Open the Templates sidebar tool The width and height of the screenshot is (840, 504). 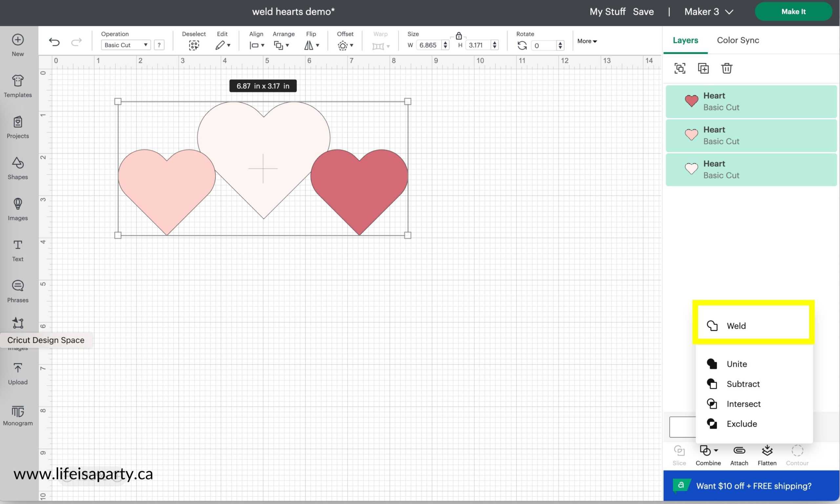18,86
